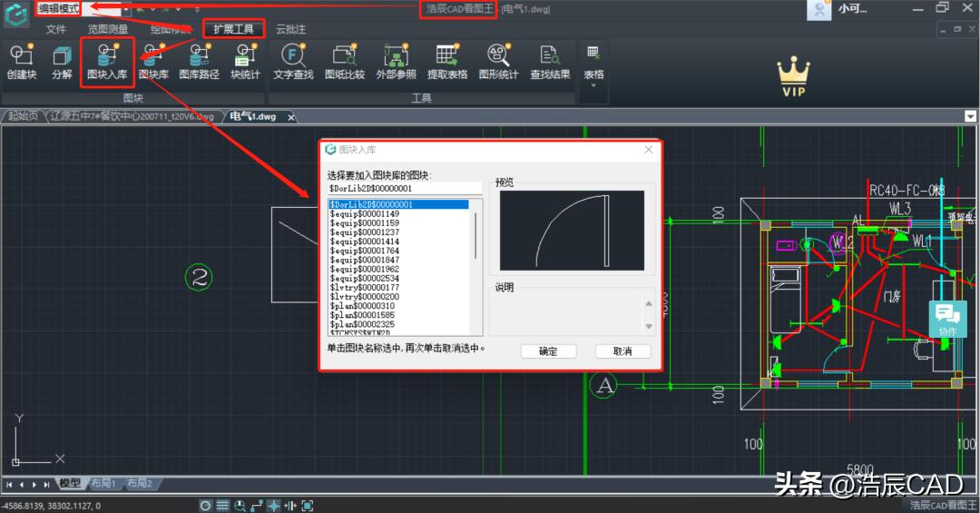Expand the 编辑模式 mode dropdown
The height and width of the screenshot is (513, 980).
[x=126, y=9]
